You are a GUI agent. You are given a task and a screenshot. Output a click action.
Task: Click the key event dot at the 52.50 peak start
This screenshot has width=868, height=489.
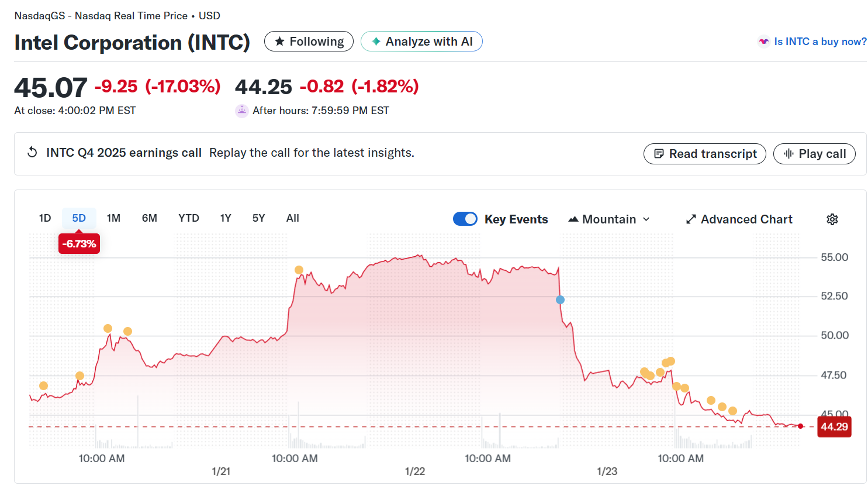coord(299,270)
